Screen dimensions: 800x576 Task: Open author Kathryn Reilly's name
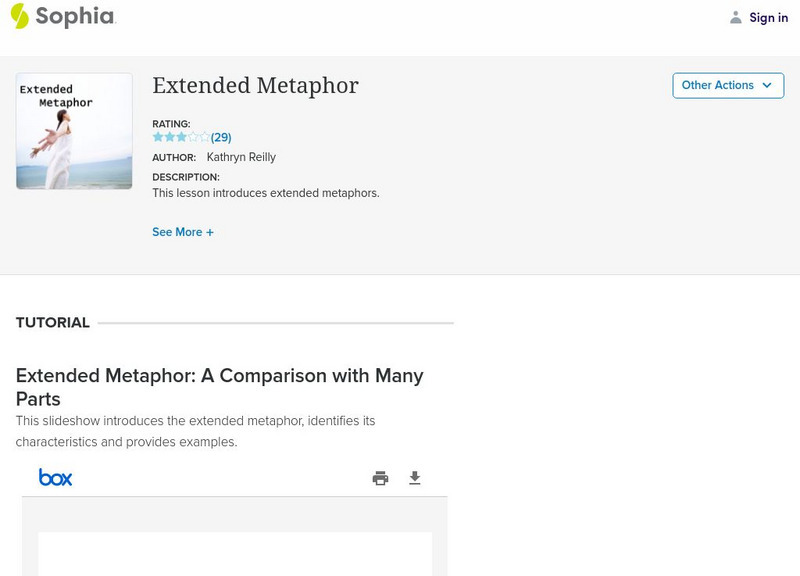(x=241, y=157)
